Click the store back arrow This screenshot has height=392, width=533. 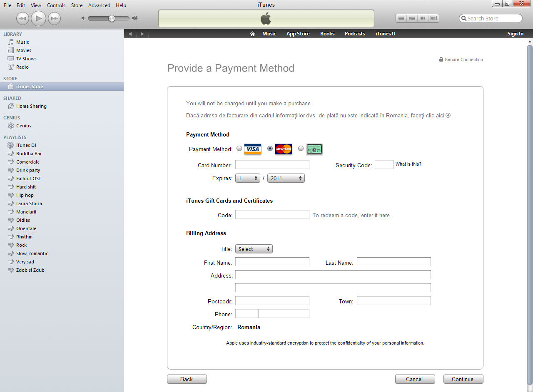pos(130,34)
